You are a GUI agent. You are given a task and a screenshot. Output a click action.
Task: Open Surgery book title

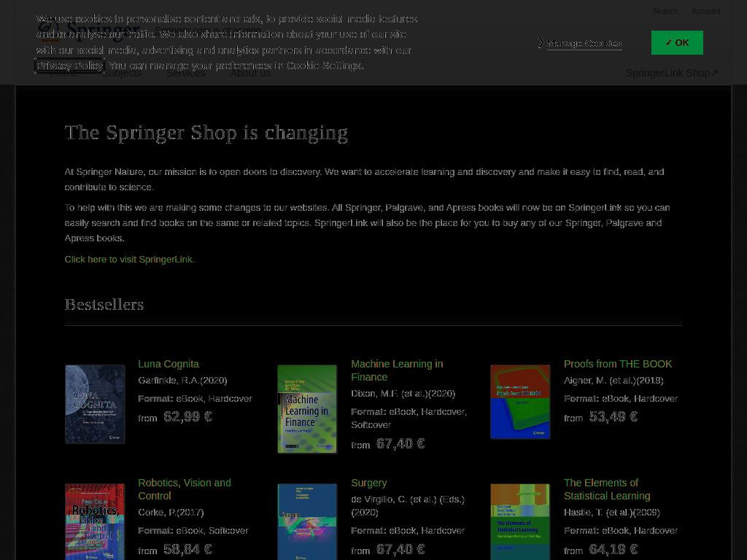pos(368,483)
